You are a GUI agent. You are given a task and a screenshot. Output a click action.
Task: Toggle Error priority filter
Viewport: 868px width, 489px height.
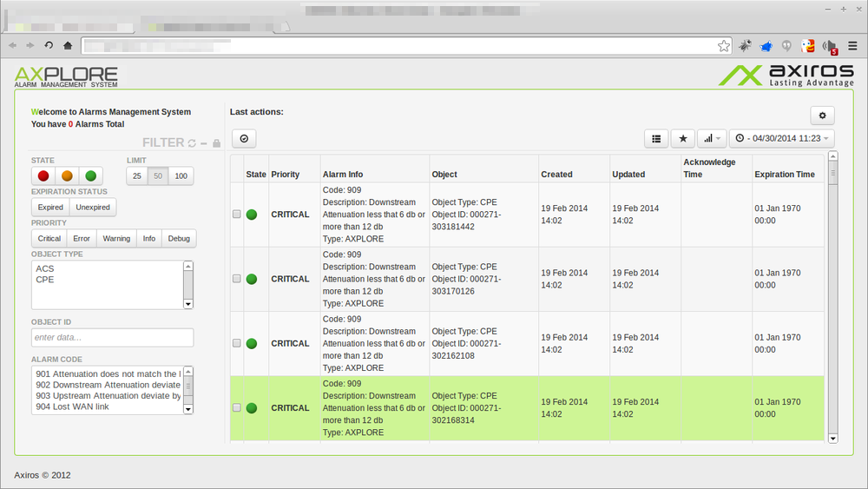point(82,239)
